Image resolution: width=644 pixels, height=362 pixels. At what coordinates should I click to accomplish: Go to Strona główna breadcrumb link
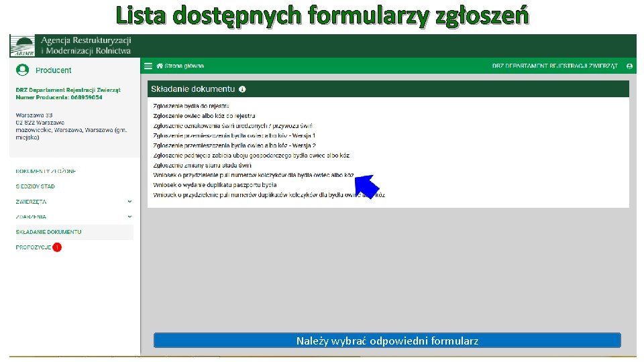[x=184, y=66]
